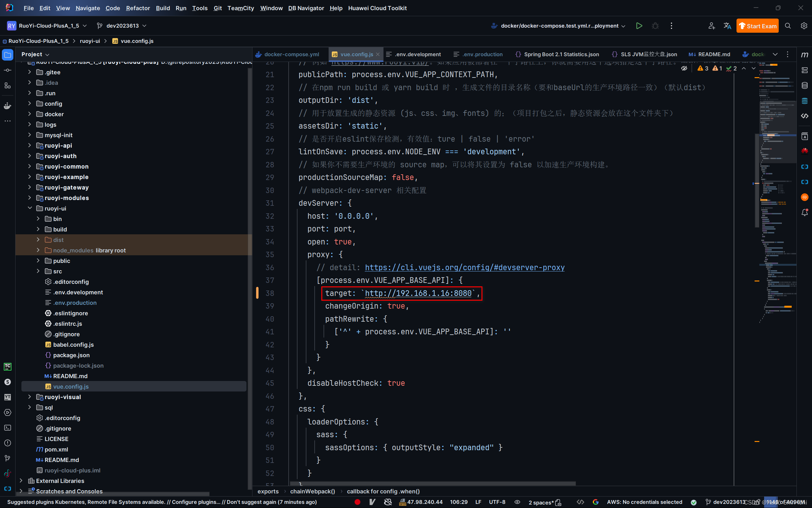
Task: Open the Notifications bell
Action: (804, 212)
